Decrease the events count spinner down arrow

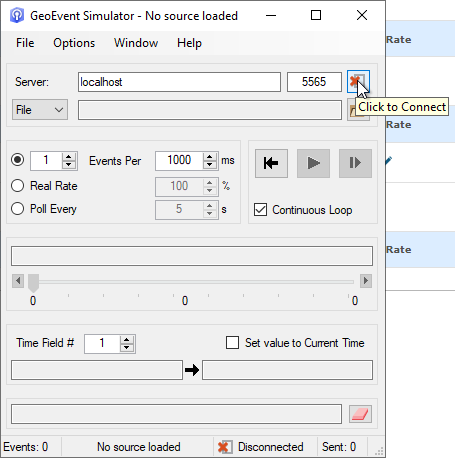click(x=69, y=165)
